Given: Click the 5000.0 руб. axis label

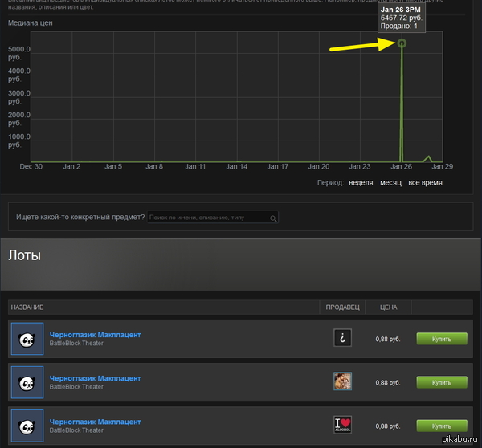Looking at the screenshot, I should [19, 53].
